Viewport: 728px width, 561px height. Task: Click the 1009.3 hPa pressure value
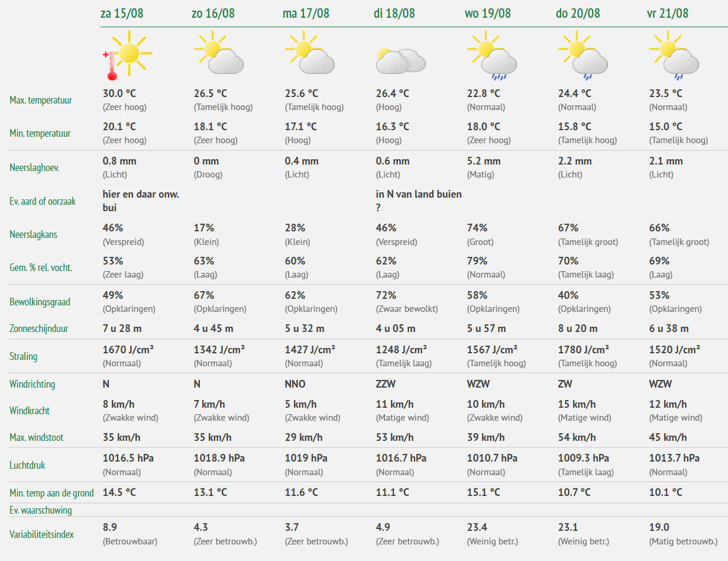[581, 458]
